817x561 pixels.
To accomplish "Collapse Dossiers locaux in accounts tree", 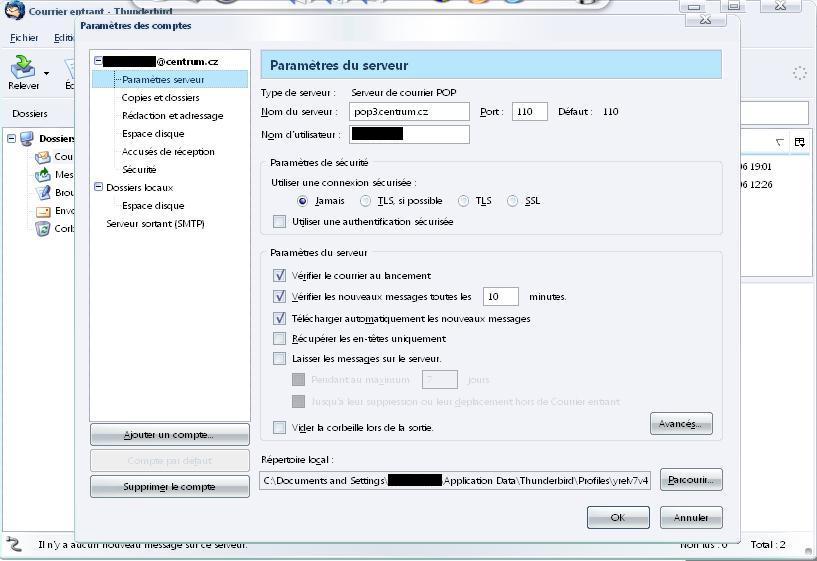I will pyautogui.click(x=98, y=186).
